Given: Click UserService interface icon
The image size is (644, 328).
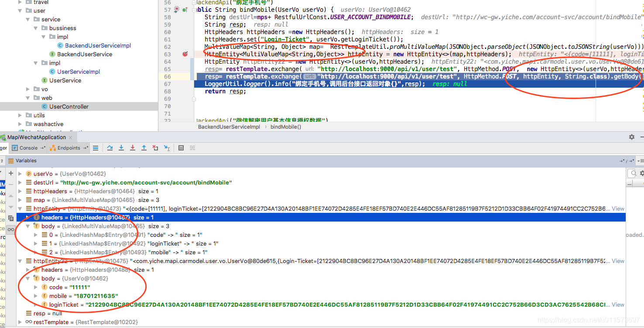Looking at the screenshot, I should (x=44, y=80).
